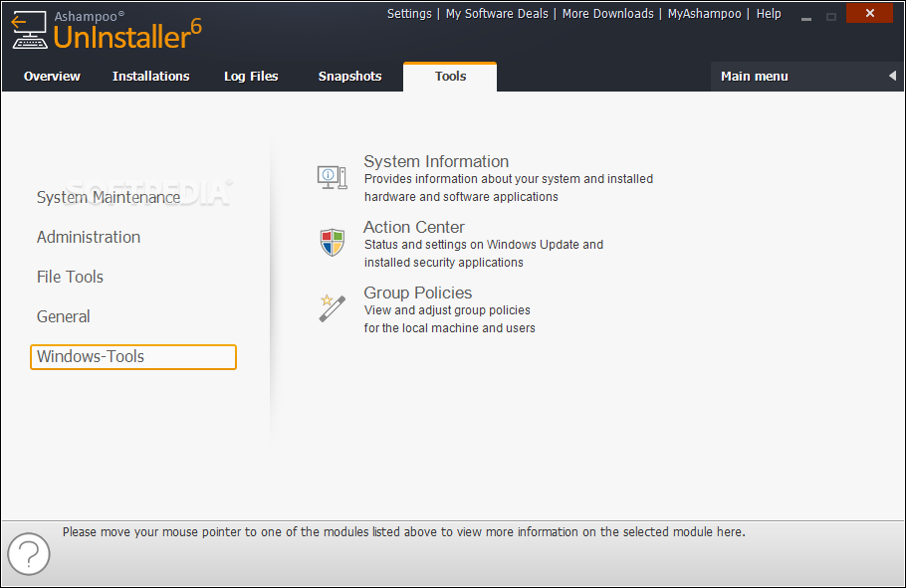Open Settings in the top bar
906x588 pixels.
[x=409, y=14]
